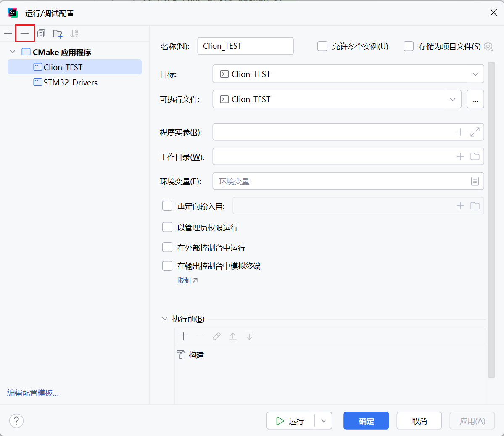Browse file for redirect input

475,206
